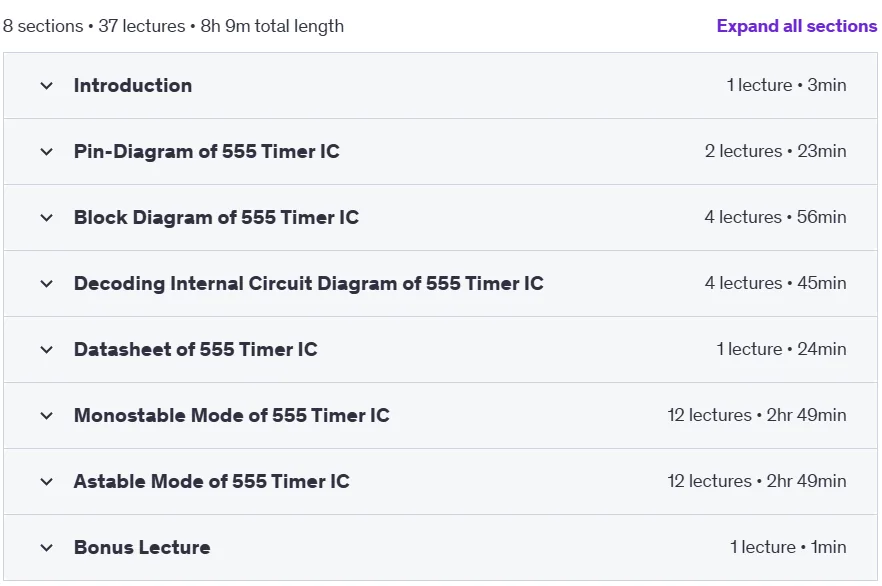
Task: Select Block Diagram of 555 Timer IC title
Action: click(216, 217)
